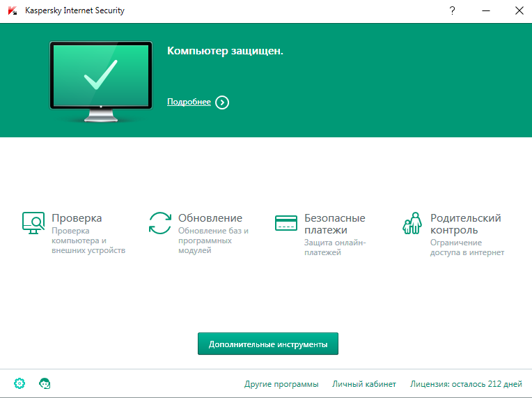Select the Обновление heading
The width and height of the screenshot is (532, 398).
click(x=210, y=218)
